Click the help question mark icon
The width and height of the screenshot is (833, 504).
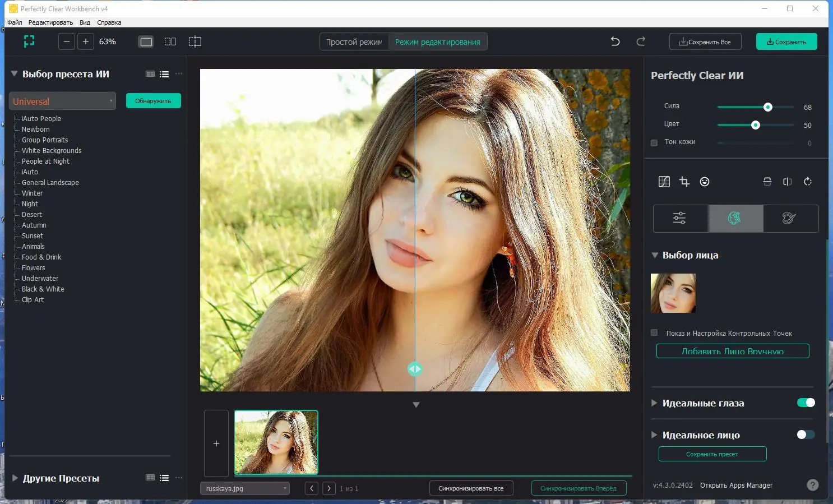point(813,485)
